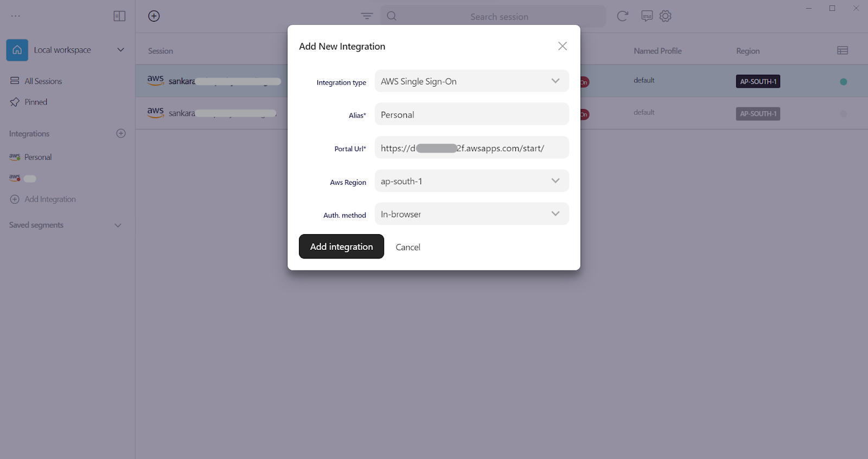This screenshot has height=459, width=868.
Task: Click the home workspace icon
Action: pos(17,50)
